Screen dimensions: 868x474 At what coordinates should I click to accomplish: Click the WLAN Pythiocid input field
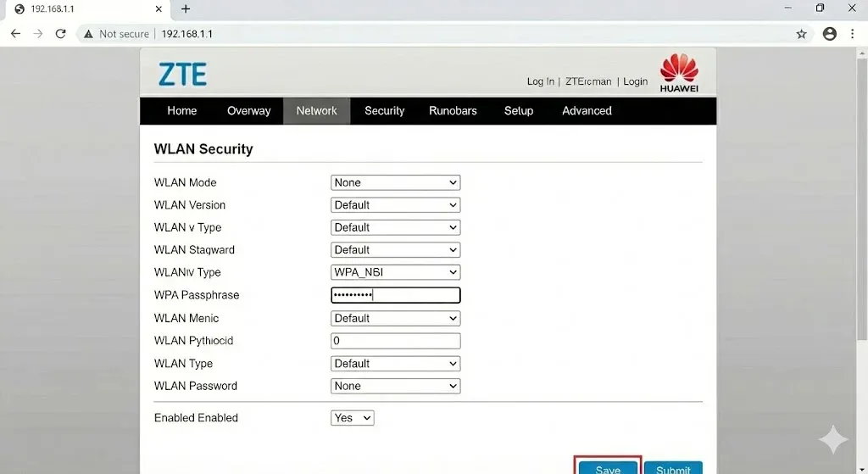395,341
